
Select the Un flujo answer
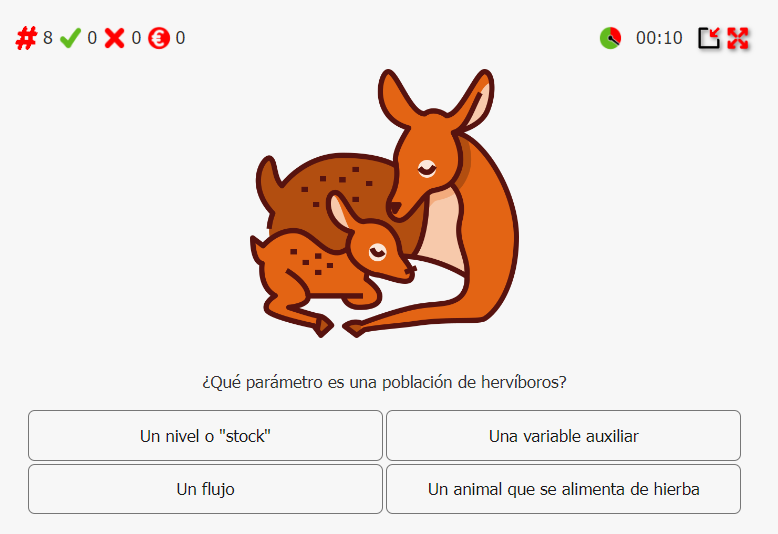point(205,489)
